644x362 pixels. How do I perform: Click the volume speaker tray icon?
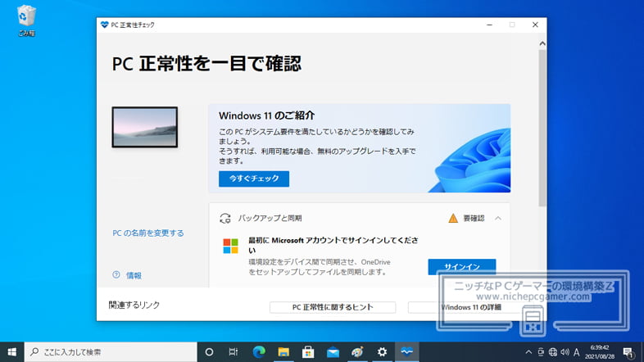click(565, 351)
